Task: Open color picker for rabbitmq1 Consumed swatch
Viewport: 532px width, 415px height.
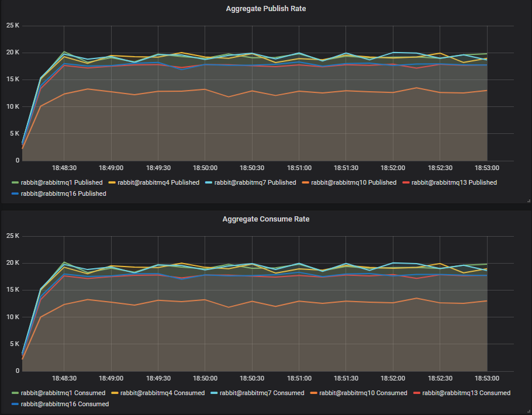Action: [15, 393]
